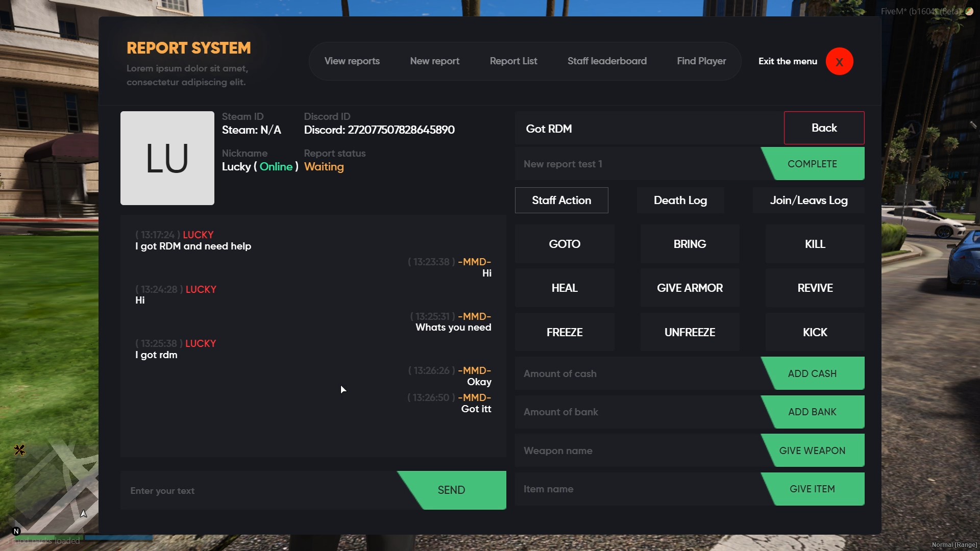KICK the player from the server
980x551 pixels.
click(x=815, y=332)
